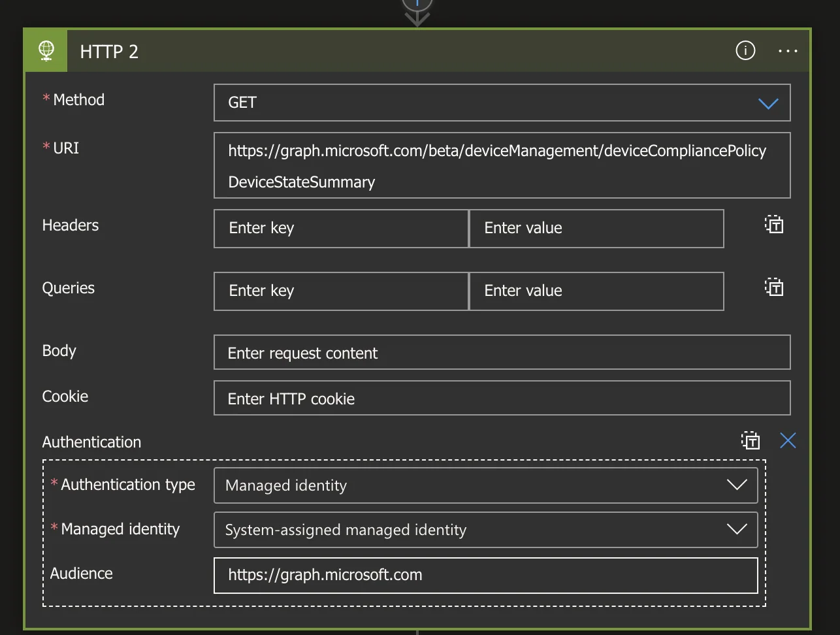
Task: Click the Queries Enter key field
Action: click(341, 291)
